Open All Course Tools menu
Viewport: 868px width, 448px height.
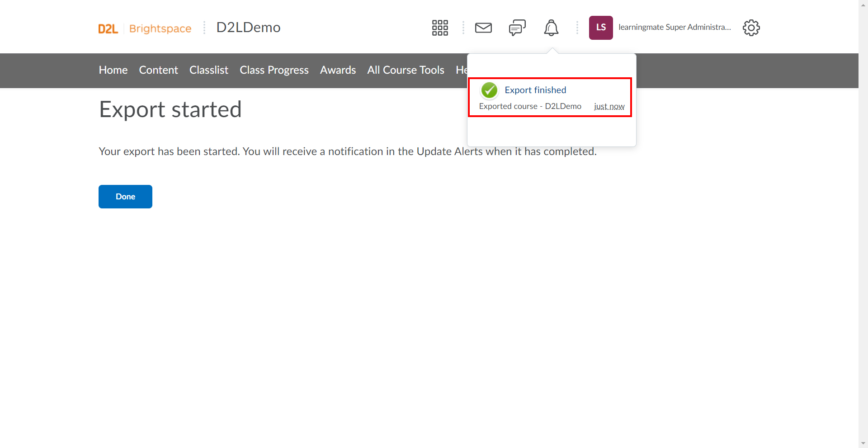pos(406,70)
